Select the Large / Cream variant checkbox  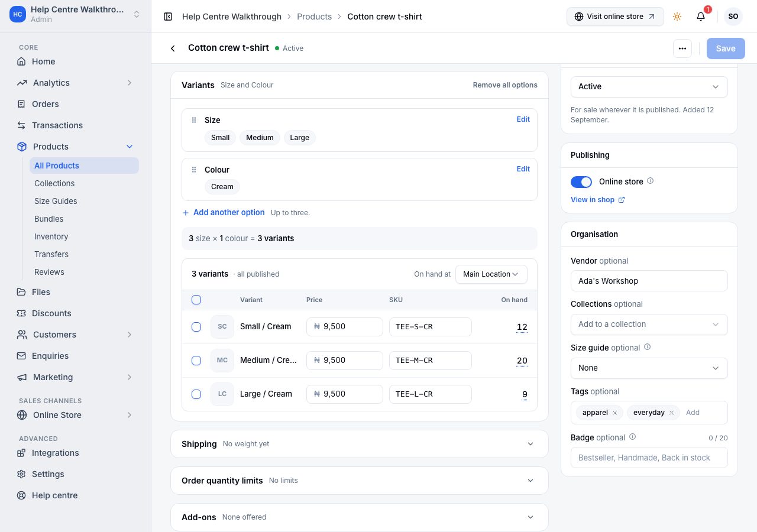point(196,394)
